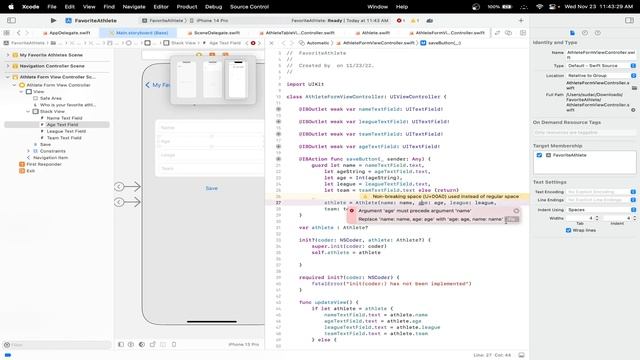Expand My Favorite Athletes Scene

pos(8,55)
